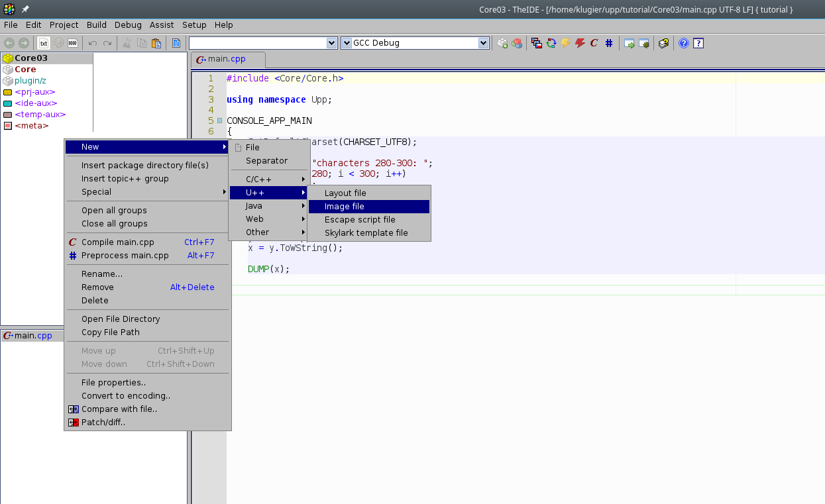Open the empty main-config dropdown arrow
Screen dimensions: 825x504
point(332,43)
